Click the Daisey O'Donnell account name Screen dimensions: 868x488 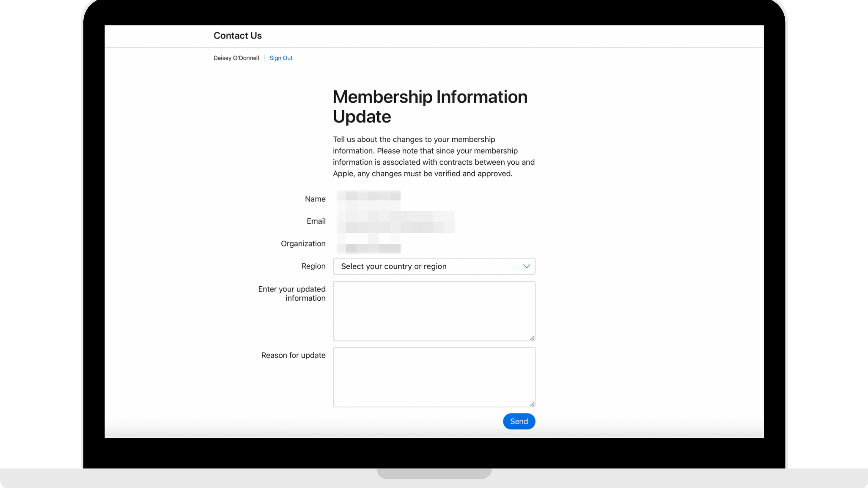click(236, 58)
